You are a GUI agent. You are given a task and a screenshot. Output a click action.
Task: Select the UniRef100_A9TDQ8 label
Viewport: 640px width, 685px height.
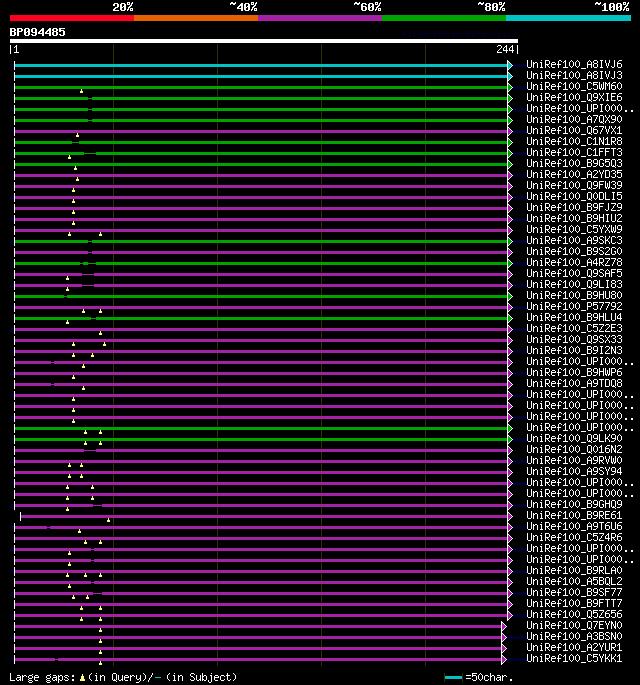[574, 383]
